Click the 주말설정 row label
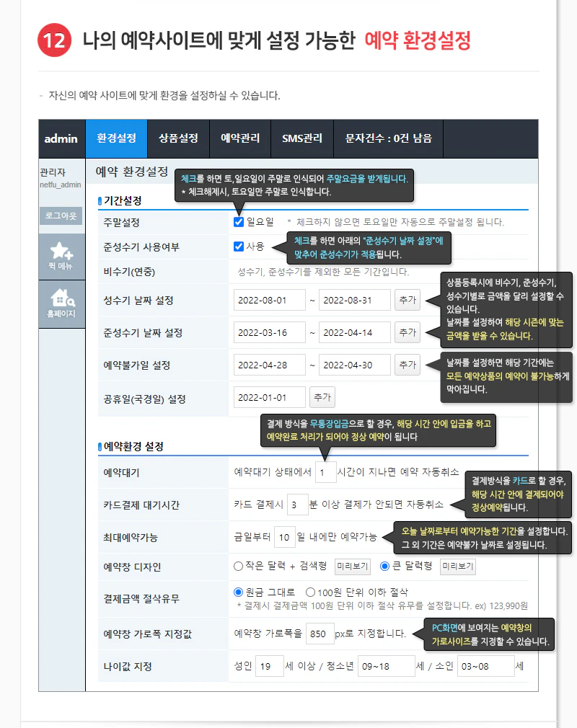This screenshot has width=577, height=728. pos(122,223)
